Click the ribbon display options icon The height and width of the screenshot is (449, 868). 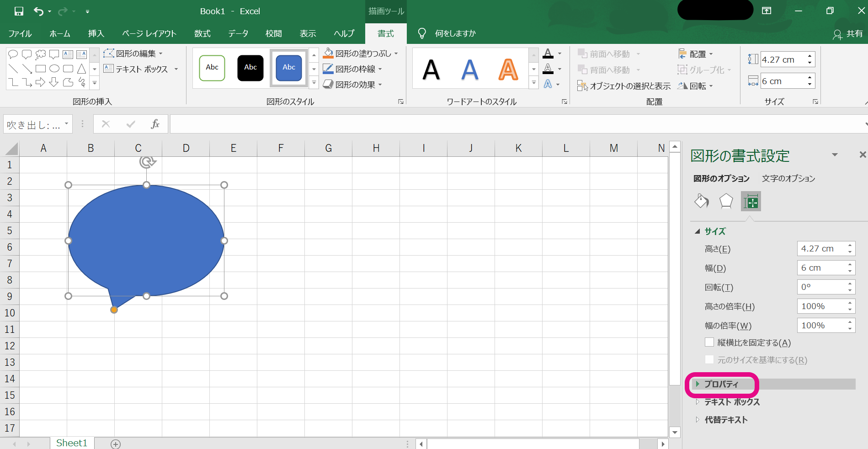pos(767,11)
